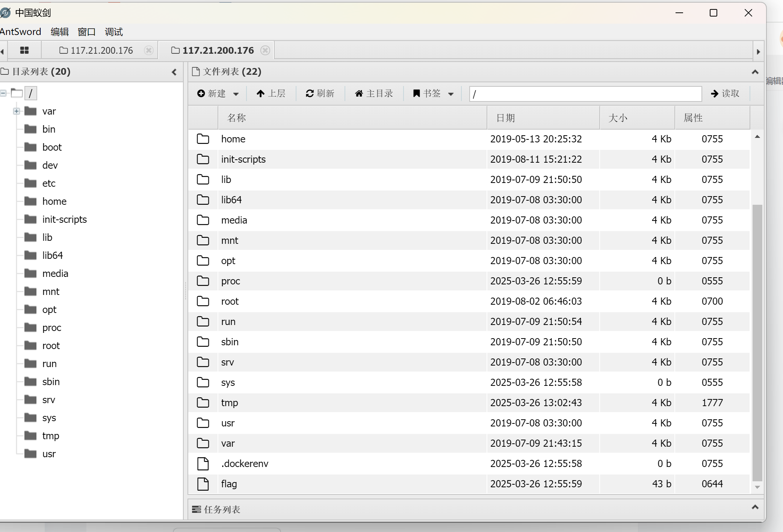Go up one level with 上层
This screenshot has width=783, height=532.
point(271,94)
